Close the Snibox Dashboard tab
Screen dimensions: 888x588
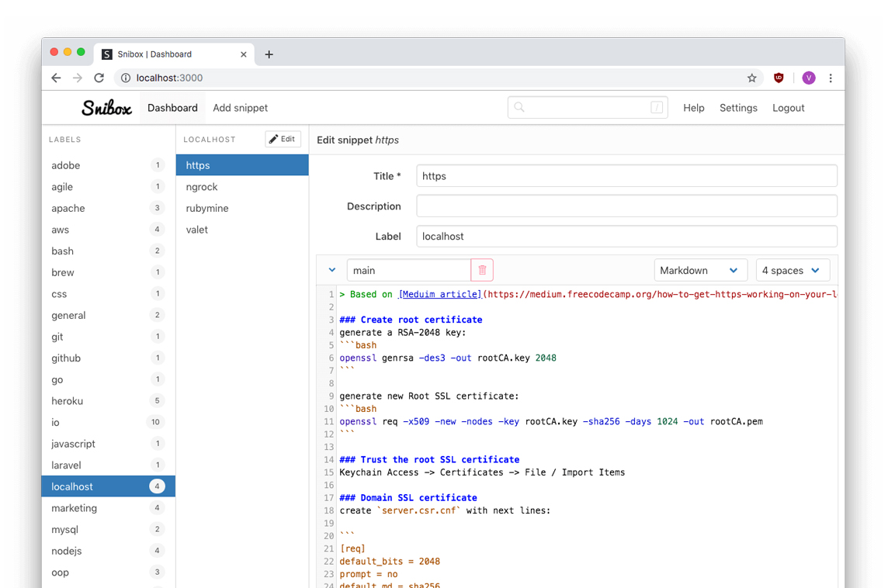(x=244, y=54)
